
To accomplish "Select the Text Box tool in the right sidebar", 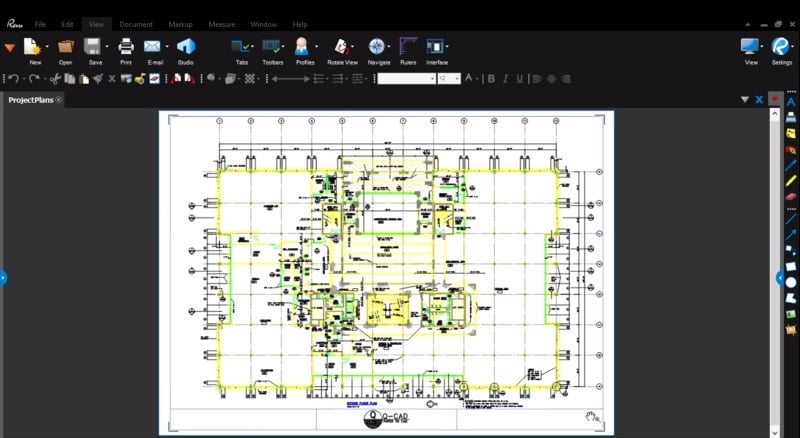I will (791, 101).
